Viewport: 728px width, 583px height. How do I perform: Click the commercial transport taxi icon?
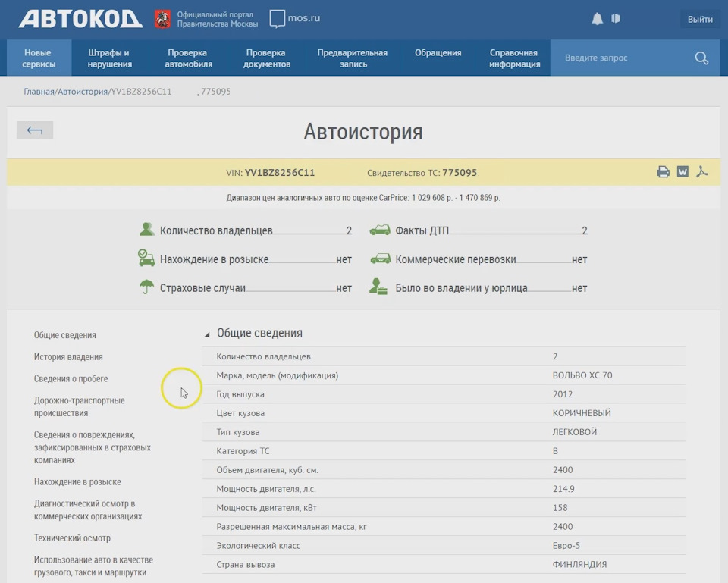click(x=380, y=259)
